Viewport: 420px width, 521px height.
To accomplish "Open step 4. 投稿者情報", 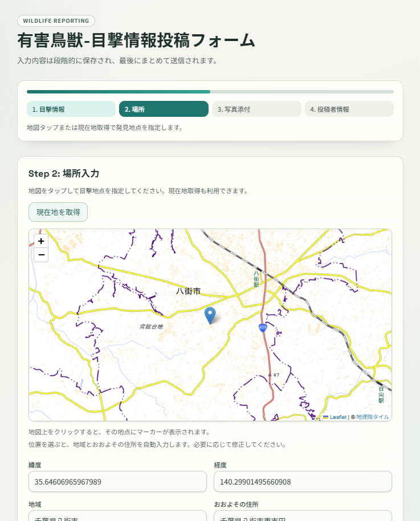I will click(349, 109).
